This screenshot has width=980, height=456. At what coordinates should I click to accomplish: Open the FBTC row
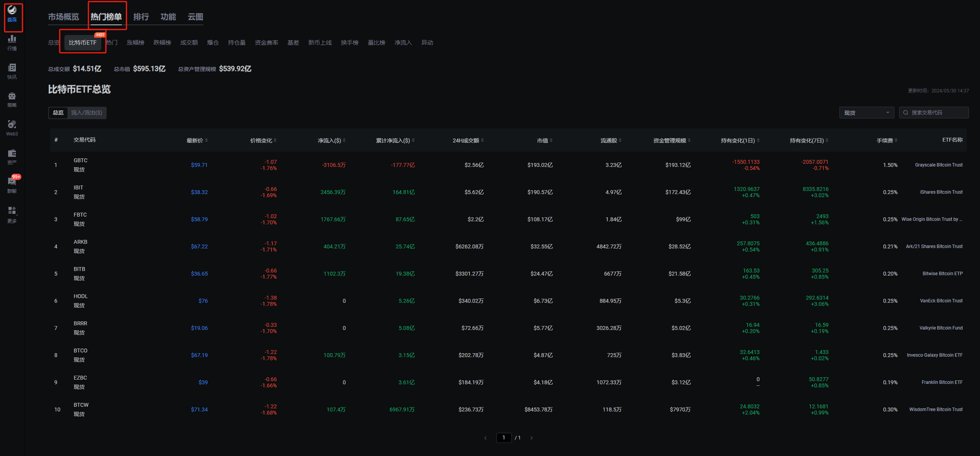click(x=508, y=219)
